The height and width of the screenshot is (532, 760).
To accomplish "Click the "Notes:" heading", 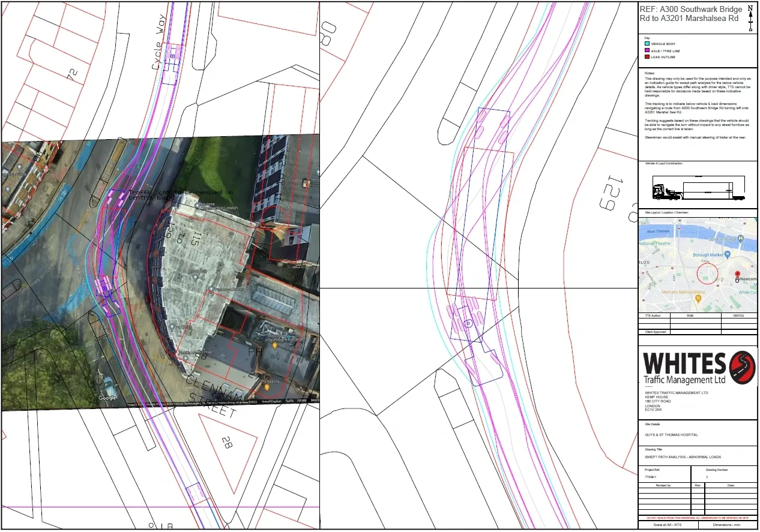I will [x=650, y=73].
